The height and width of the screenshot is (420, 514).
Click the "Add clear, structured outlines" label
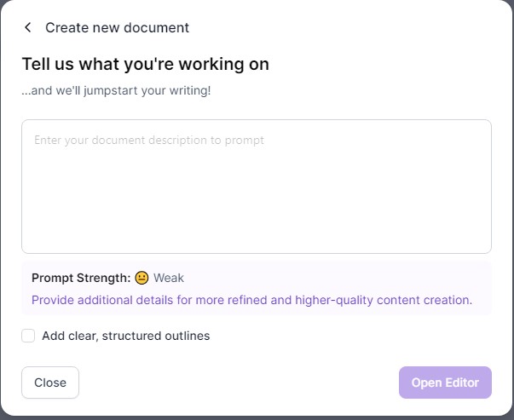coord(126,336)
